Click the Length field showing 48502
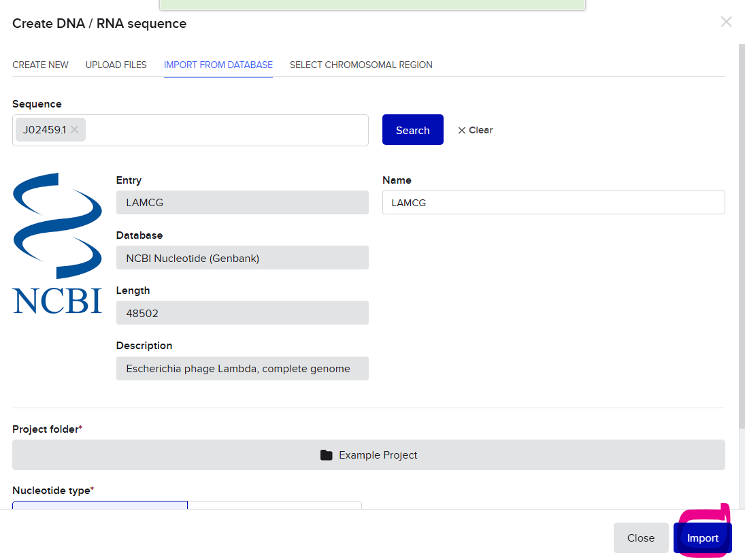This screenshot has width=745, height=560. click(x=242, y=313)
